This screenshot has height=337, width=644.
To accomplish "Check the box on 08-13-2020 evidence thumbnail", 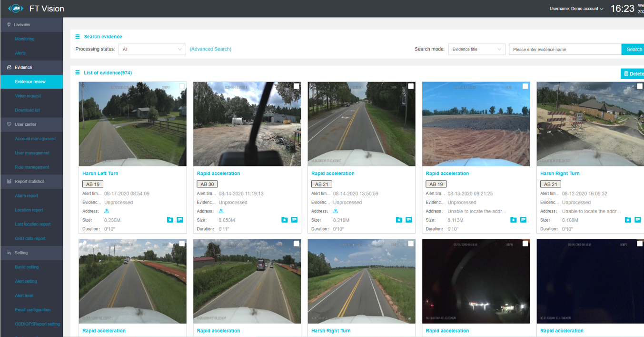I will pos(525,86).
